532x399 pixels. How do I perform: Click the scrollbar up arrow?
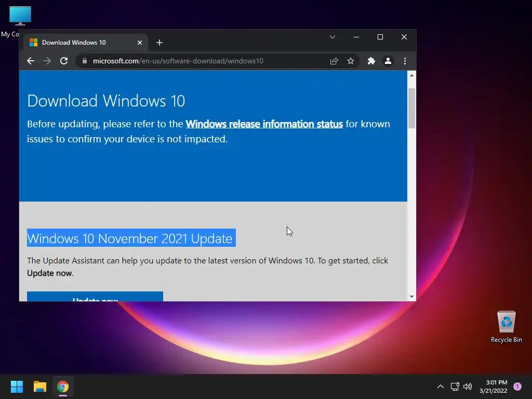click(411, 75)
